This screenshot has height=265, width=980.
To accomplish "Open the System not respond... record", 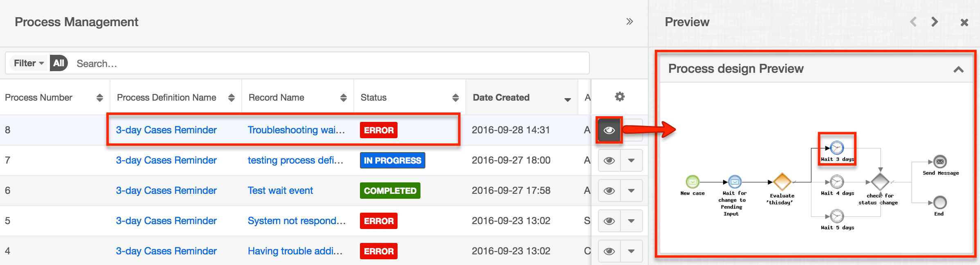I will (297, 221).
